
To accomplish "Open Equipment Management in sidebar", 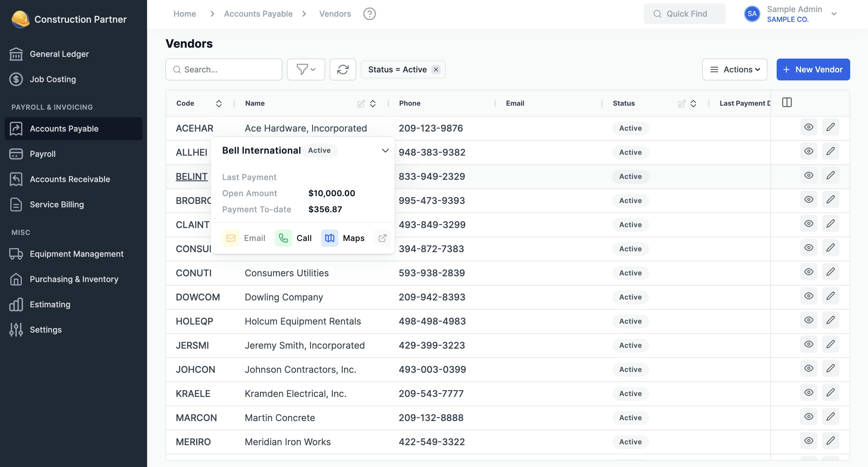I will [x=74, y=254].
